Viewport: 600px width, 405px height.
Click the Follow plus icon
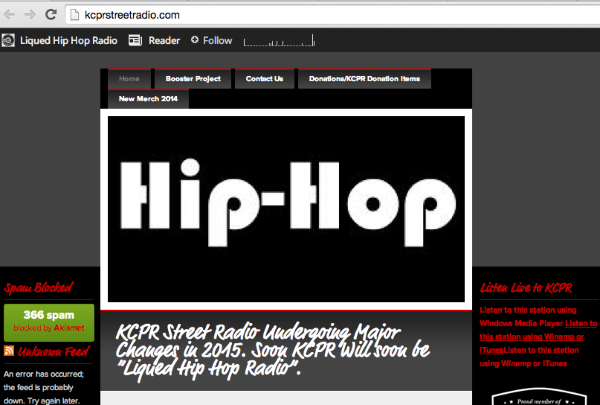click(194, 39)
